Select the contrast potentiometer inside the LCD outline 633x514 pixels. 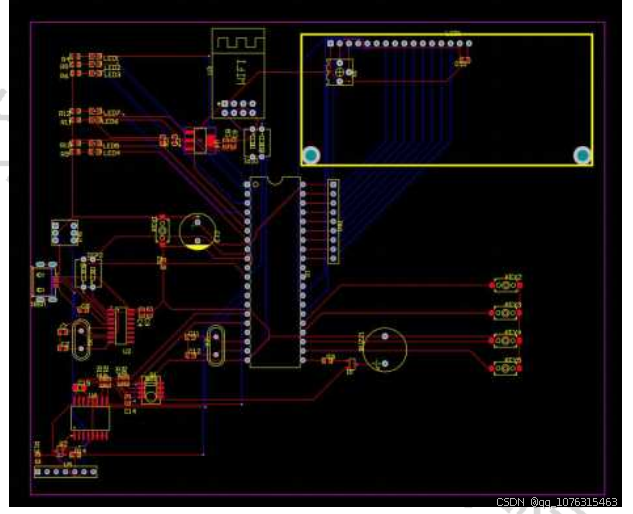[x=340, y=72]
